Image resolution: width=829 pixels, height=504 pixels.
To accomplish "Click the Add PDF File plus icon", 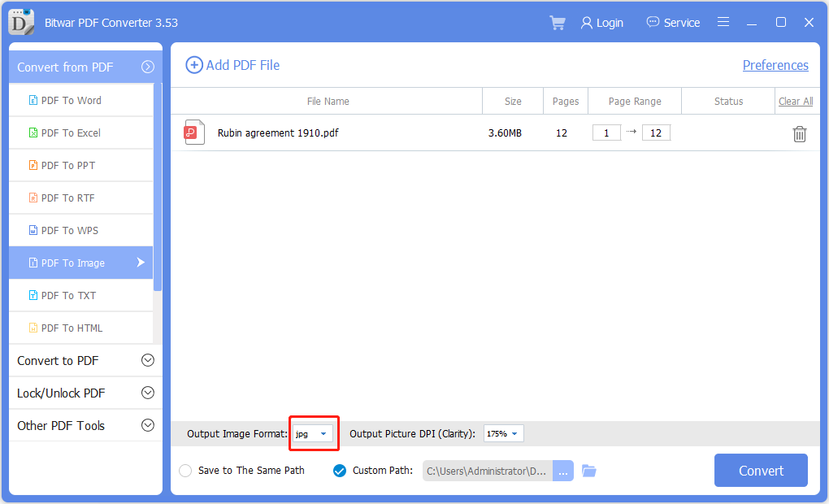I will pyautogui.click(x=194, y=65).
